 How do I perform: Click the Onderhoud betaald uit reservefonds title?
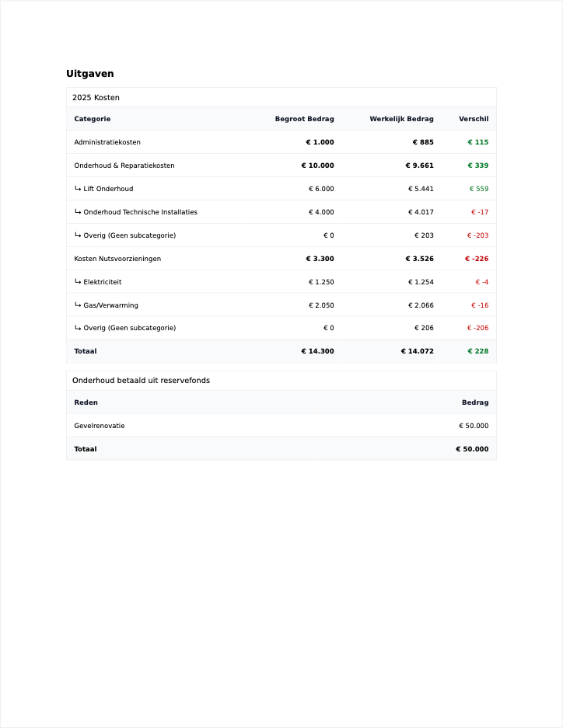coord(141,381)
